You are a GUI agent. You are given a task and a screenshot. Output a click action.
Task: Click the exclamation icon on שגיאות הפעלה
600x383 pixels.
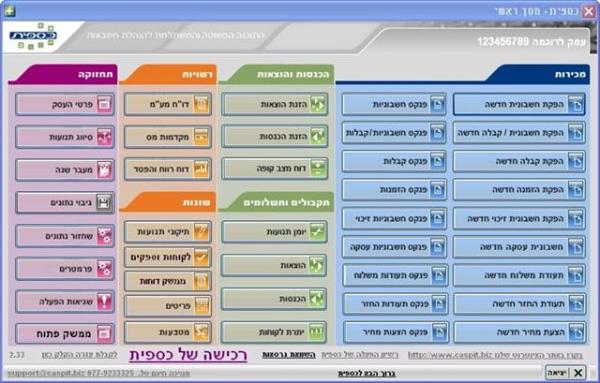104,302
